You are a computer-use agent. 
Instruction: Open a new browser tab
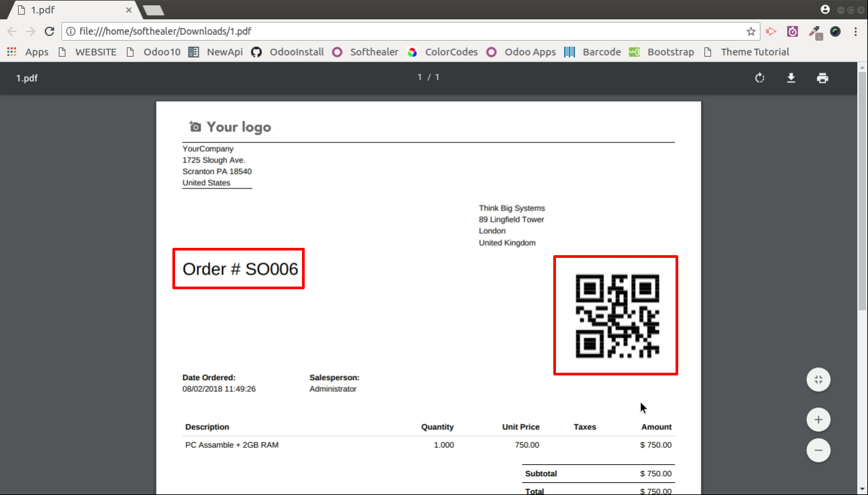154,11
